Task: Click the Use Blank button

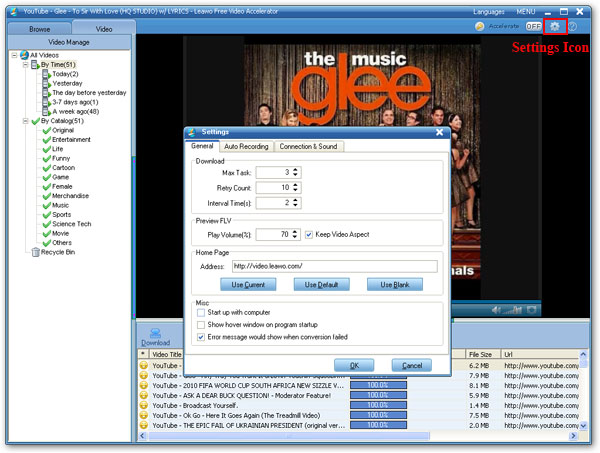Action: click(x=395, y=285)
